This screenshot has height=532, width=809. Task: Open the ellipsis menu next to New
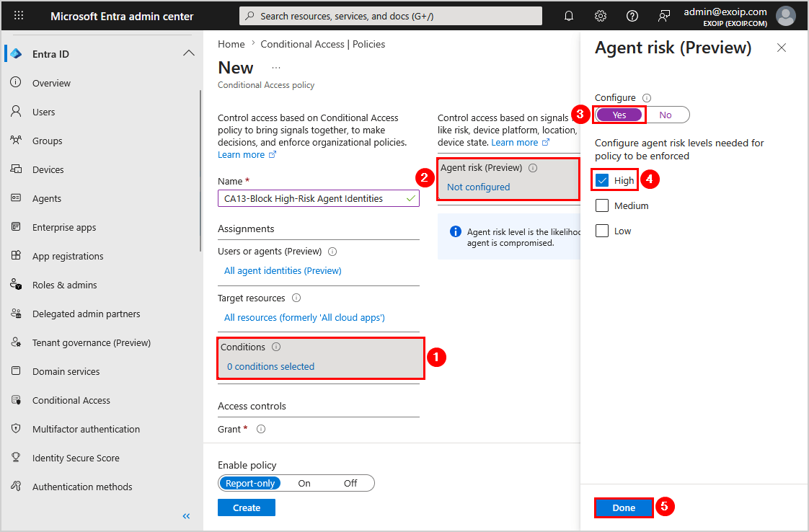pyautogui.click(x=276, y=68)
